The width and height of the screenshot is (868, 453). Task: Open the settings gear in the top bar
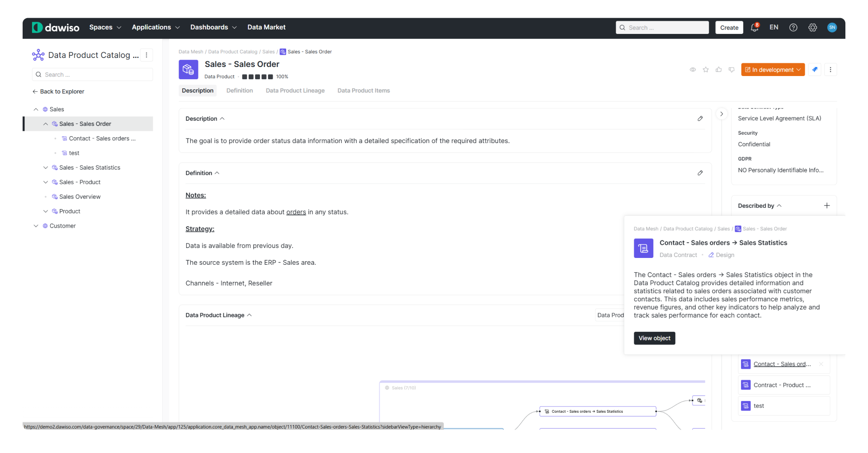[x=812, y=27]
